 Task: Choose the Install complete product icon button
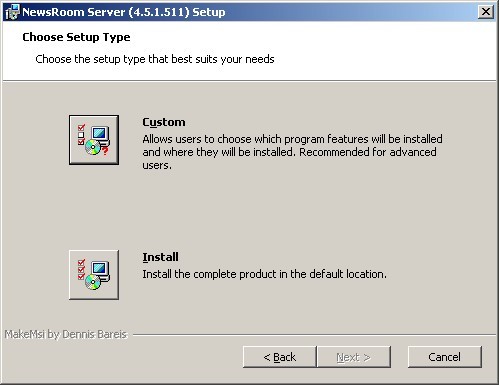click(94, 275)
